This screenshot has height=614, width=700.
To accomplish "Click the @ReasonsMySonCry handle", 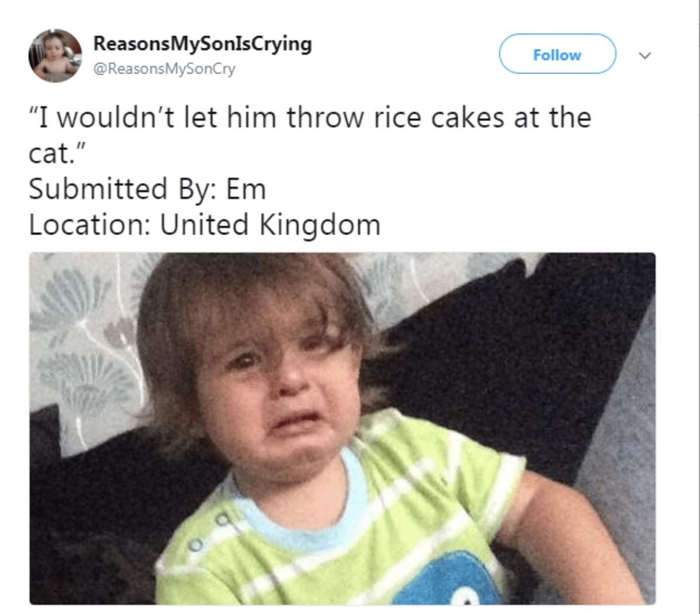I will pyautogui.click(x=164, y=69).
